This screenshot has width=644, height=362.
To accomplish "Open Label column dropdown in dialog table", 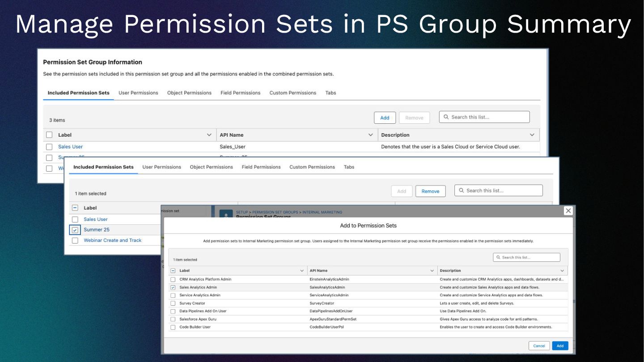I will pos(302,271).
